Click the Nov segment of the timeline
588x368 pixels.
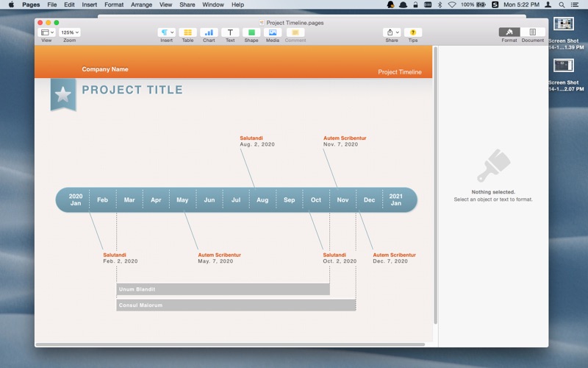coord(343,199)
